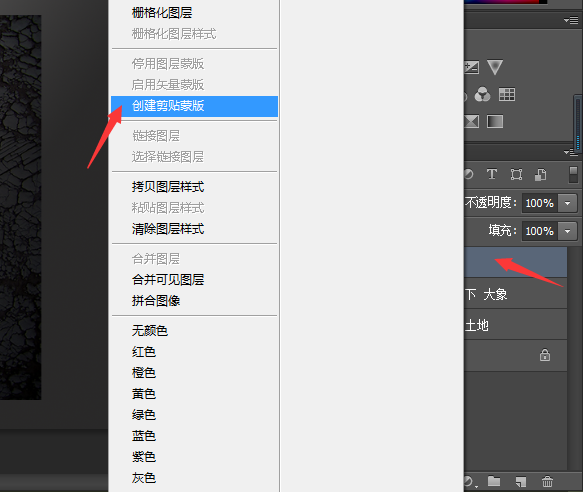
Task: Filter layers by smart objects
Action: 540,174
